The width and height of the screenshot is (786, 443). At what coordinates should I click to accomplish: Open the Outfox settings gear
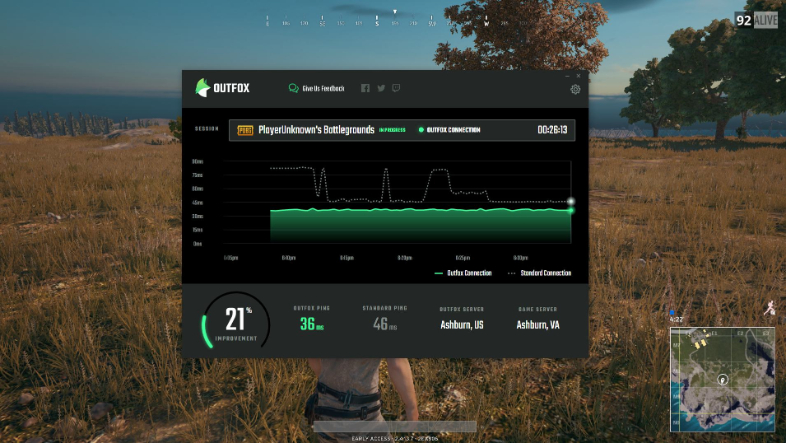tap(575, 89)
